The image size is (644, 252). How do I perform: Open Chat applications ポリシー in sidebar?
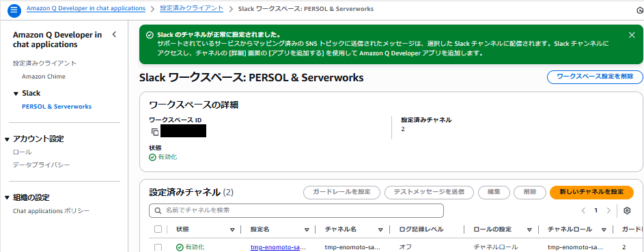tap(51, 211)
